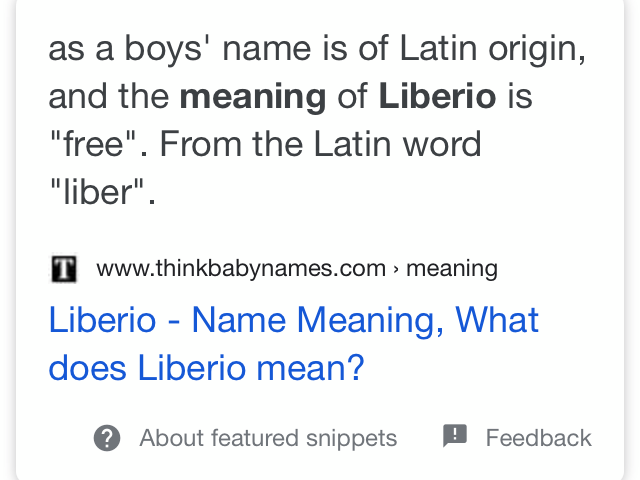Click the question mark help icon
The image size is (640, 480).
point(107,438)
